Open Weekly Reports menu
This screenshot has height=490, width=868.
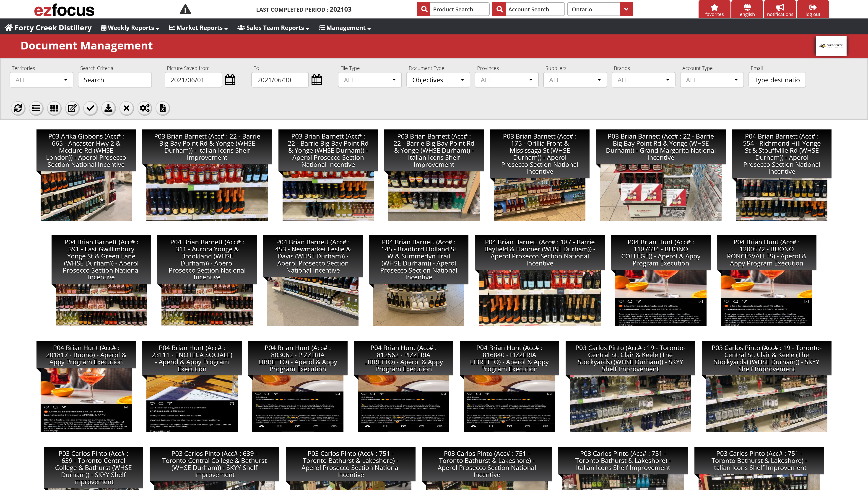pyautogui.click(x=130, y=28)
